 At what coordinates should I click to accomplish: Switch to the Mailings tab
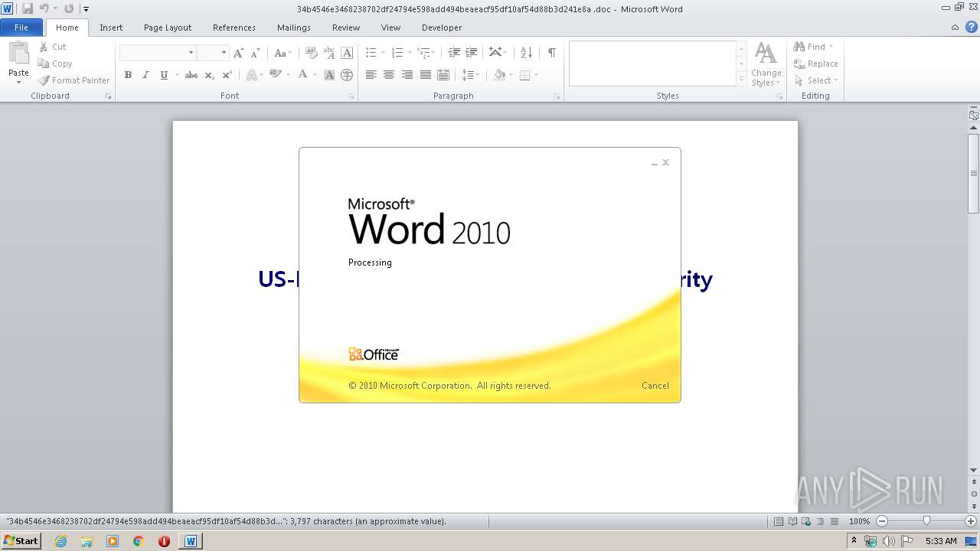pos(294,28)
